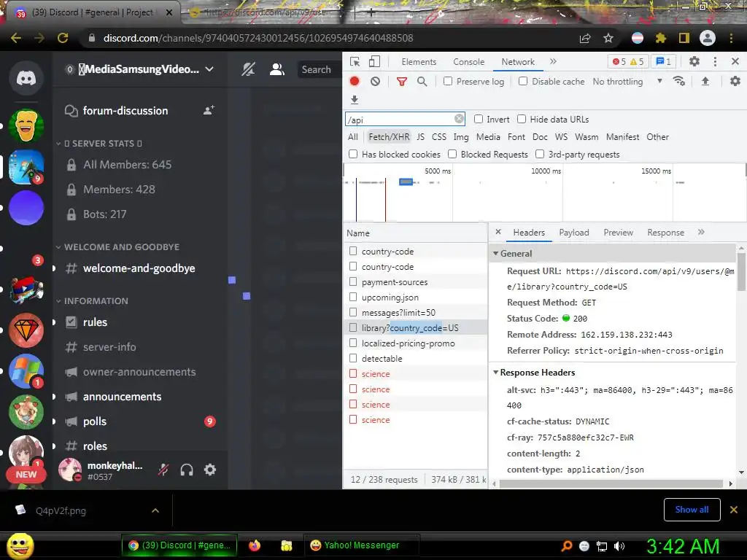This screenshot has height=560, width=747.
Task: Show more request detail tabs chevron
Action: coord(701,233)
